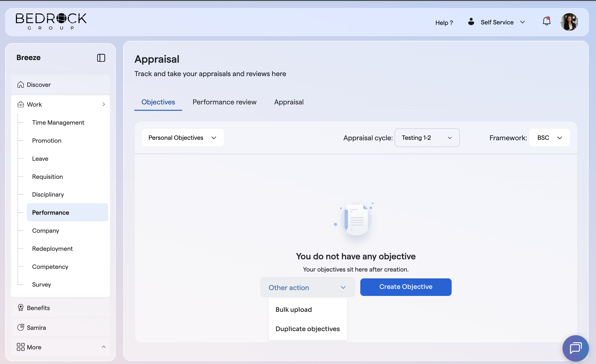The image size is (596, 364).
Task: Click the Bedrock Group logo
Action: click(51, 22)
